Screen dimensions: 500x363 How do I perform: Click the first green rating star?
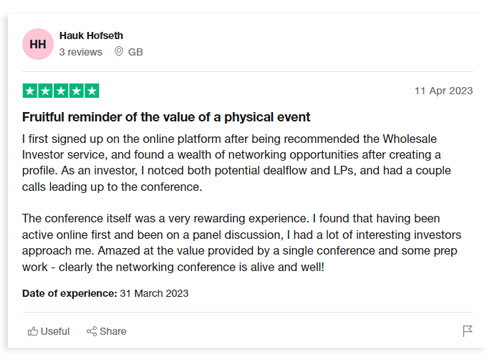pyautogui.click(x=30, y=91)
